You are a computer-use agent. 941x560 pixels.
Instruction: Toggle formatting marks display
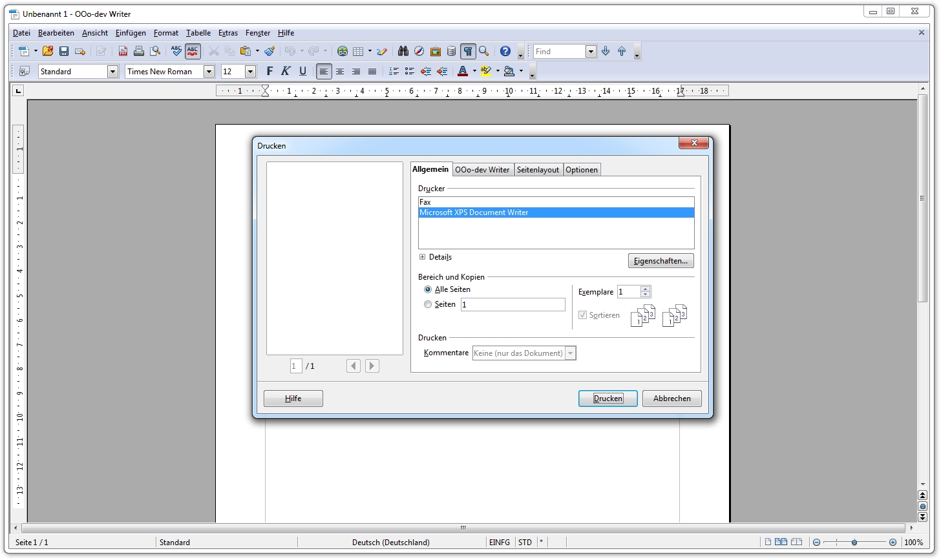(468, 51)
